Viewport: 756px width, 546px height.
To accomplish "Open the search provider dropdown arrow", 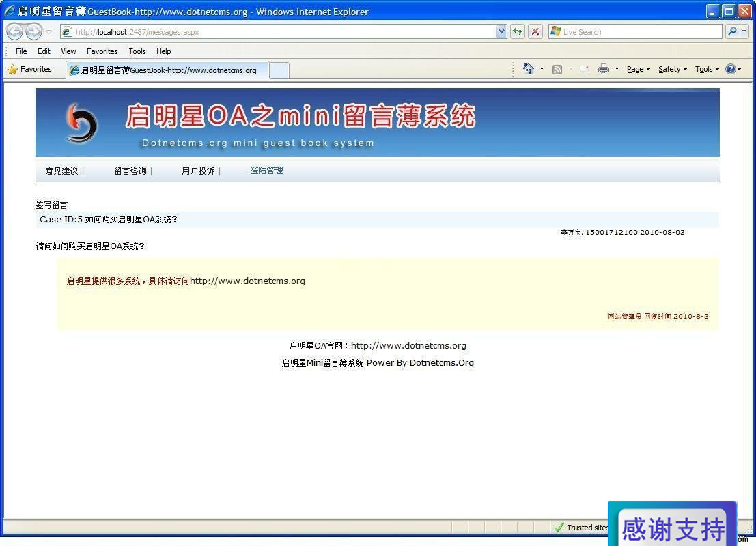I will pos(744,32).
